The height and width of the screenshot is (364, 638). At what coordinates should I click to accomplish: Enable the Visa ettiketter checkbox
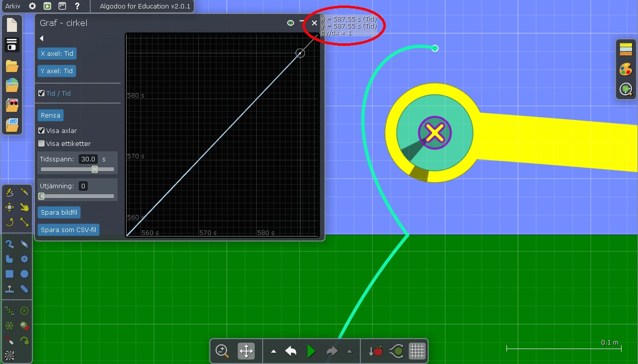pyautogui.click(x=42, y=143)
